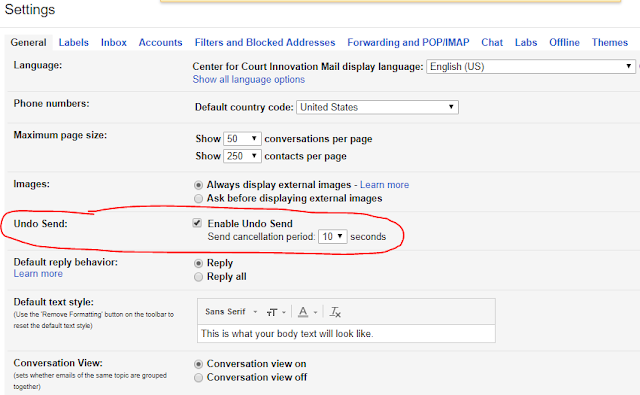Uncheck the Enable Undo Send checkbox
This screenshot has height=395, width=640.
pos(197,223)
